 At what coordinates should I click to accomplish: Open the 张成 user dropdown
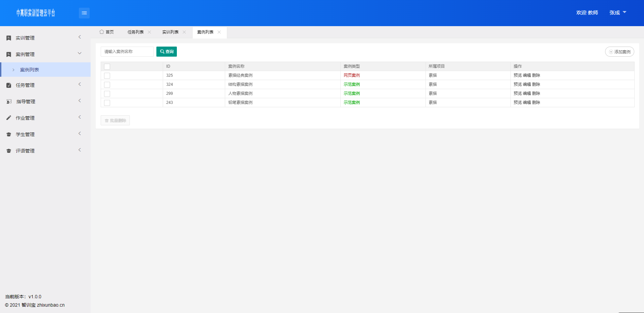[x=617, y=13]
